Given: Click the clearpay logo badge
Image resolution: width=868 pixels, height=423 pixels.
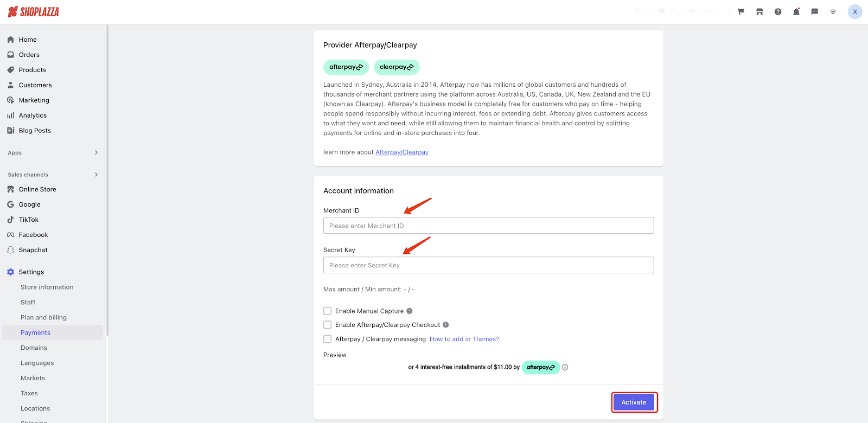Looking at the screenshot, I should [x=397, y=67].
